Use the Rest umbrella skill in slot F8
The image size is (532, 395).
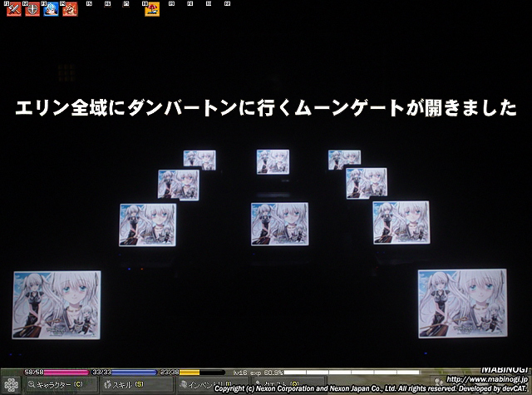click(152, 9)
